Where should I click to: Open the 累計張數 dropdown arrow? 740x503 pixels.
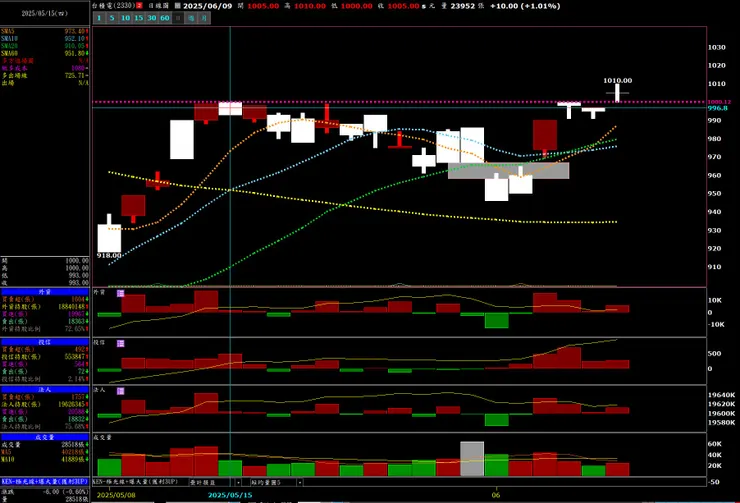(x=238, y=482)
